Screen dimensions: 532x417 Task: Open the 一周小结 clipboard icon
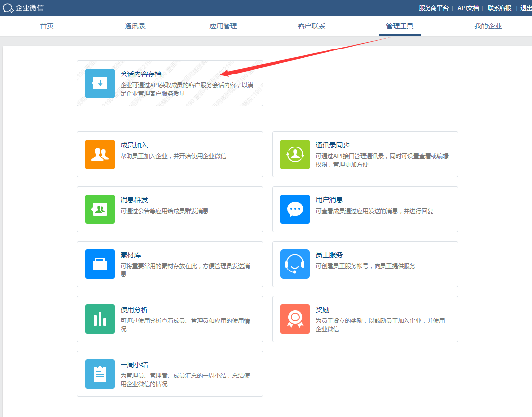click(x=100, y=374)
